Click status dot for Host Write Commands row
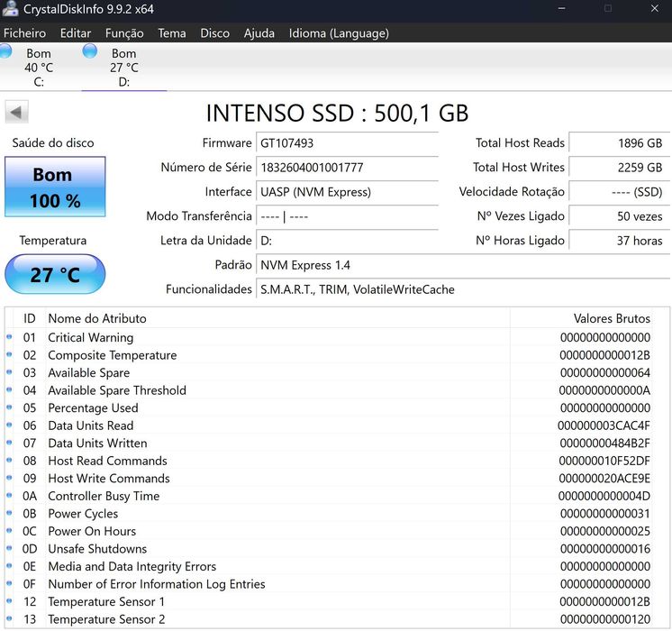The width and height of the screenshot is (672, 631). click(x=9, y=478)
